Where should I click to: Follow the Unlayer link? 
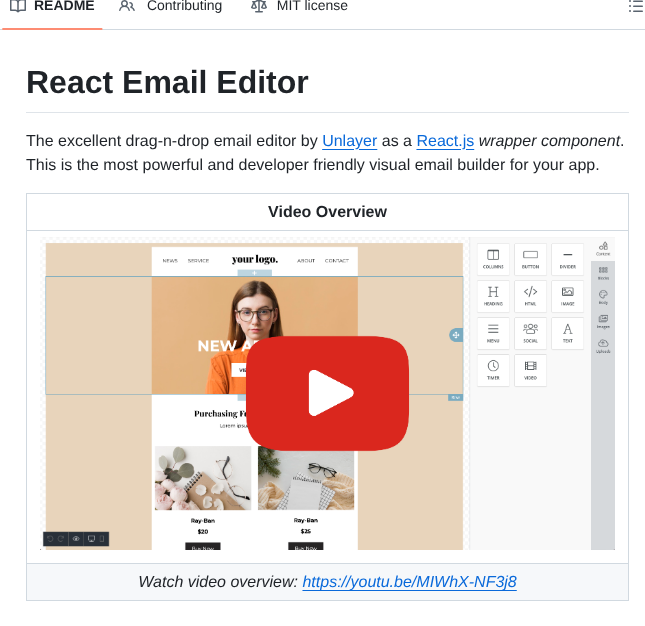350,141
